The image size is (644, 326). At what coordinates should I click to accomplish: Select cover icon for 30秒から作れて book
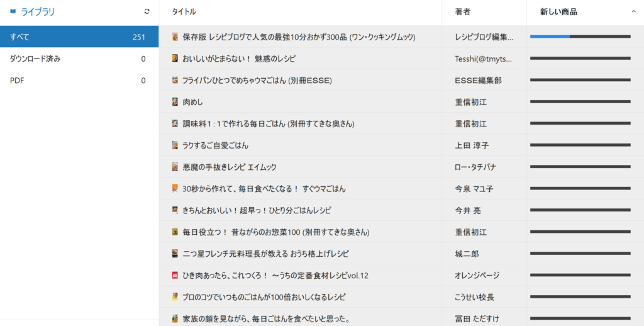pyautogui.click(x=175, y=189)
